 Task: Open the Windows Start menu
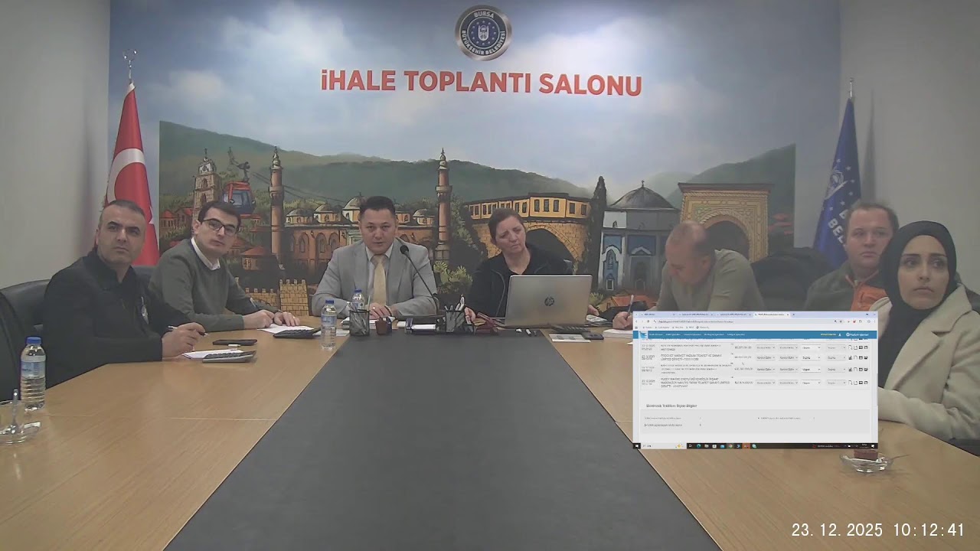click(x=636, y=446)
